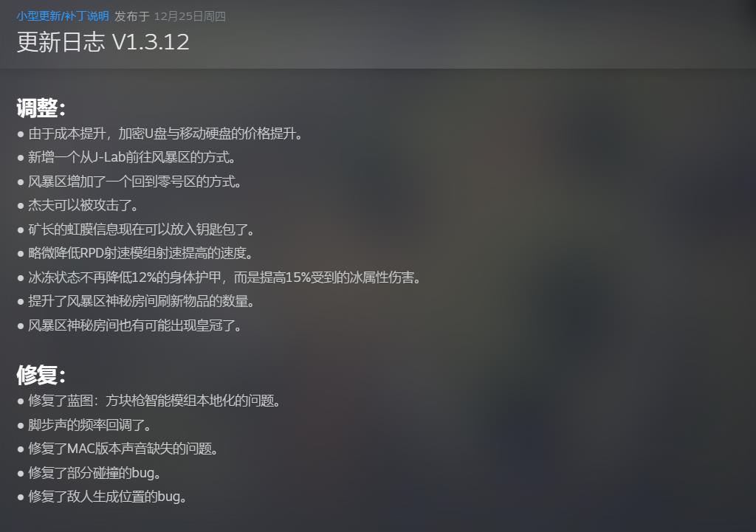Click the 敌人生成位置的bug line
The width and height of the screenshot is (756, 532).
(108, 497)
